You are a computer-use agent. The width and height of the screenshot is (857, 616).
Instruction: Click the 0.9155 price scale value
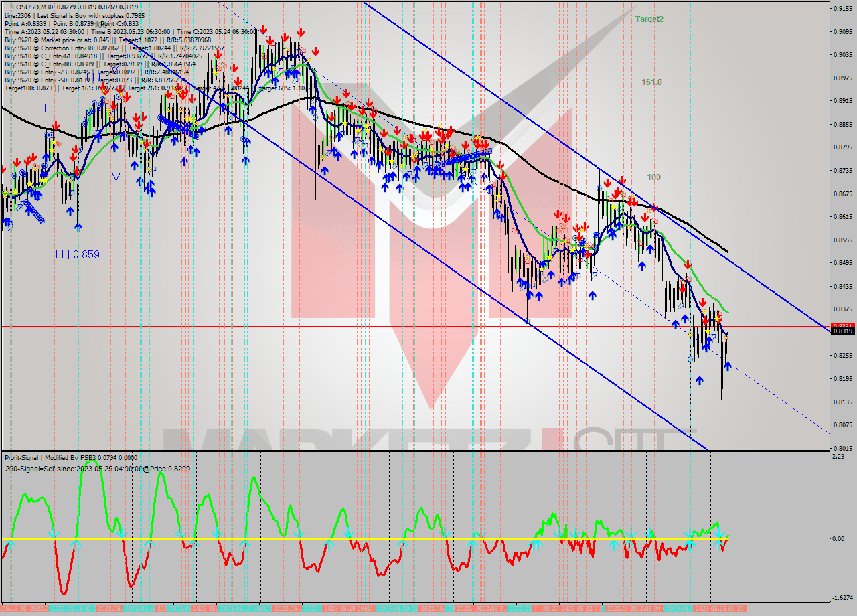point(842,9)
